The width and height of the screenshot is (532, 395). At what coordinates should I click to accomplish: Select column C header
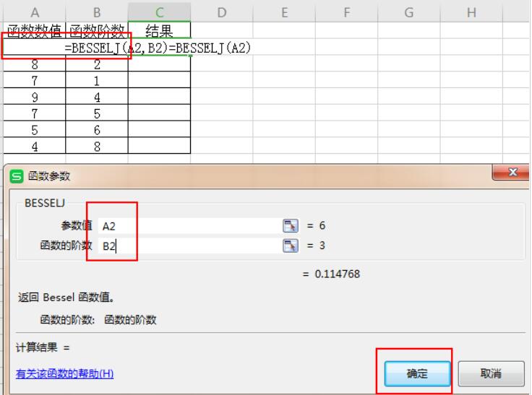[x=159, y=12]
